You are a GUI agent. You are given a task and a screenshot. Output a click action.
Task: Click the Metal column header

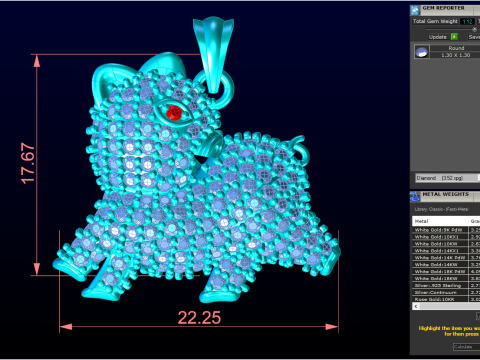[440, 221]
